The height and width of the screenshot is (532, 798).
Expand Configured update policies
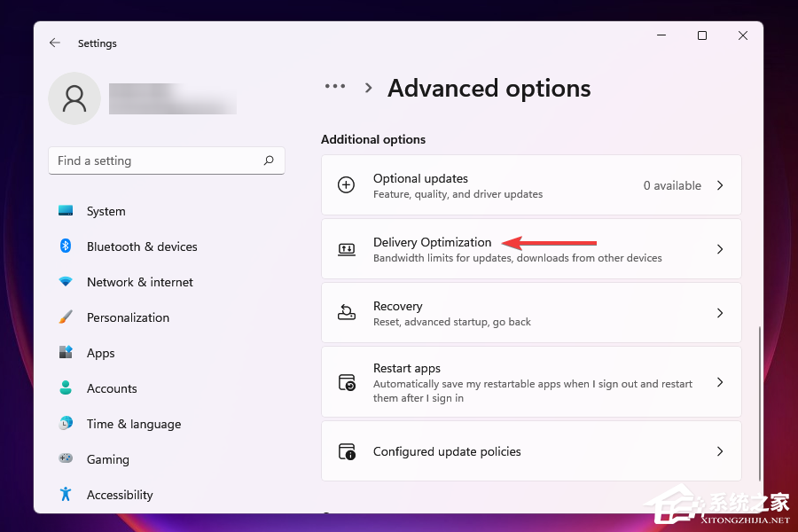coord(532,451)
